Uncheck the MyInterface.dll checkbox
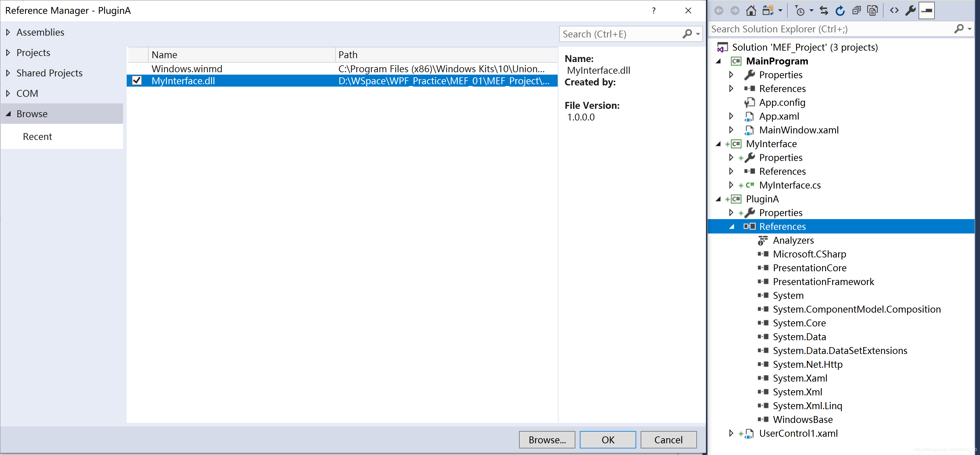 pos(137,81)
